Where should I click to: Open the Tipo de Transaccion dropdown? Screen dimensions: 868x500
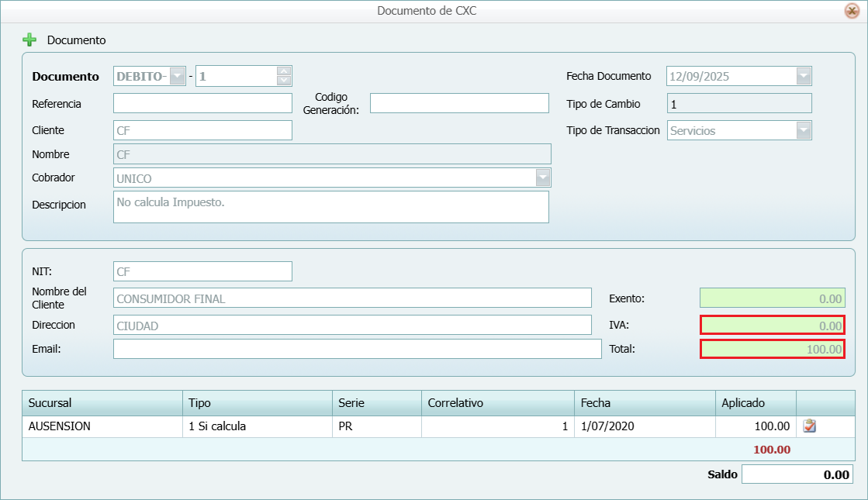[804, 130]
